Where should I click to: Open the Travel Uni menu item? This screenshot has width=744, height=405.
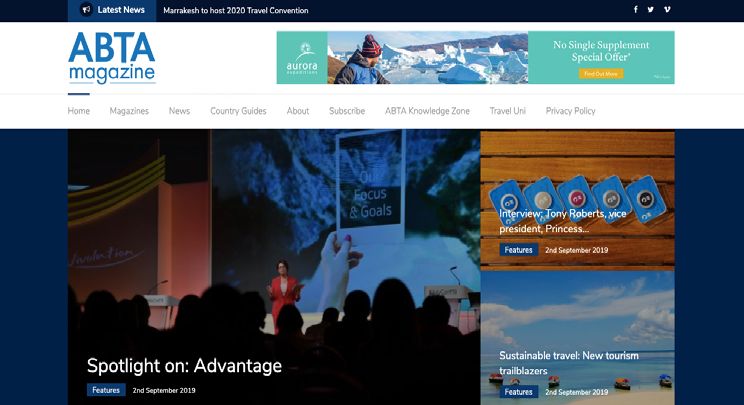[x=508, y=111]
